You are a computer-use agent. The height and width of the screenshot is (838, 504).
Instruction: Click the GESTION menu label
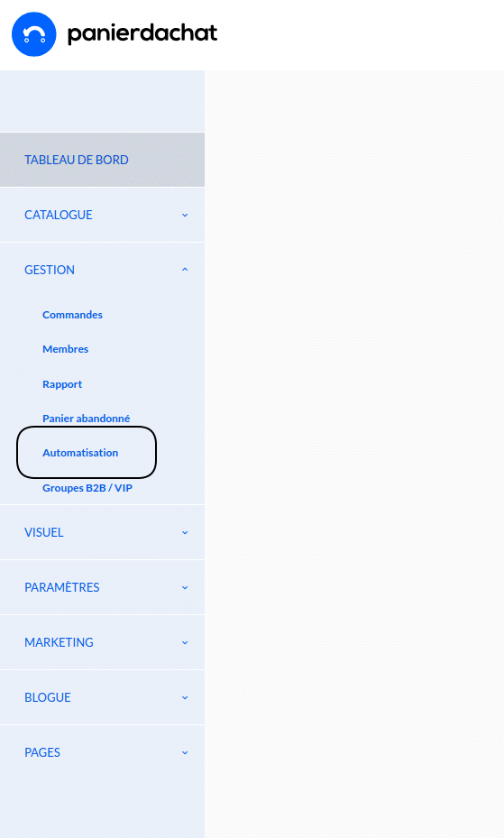click(x=50, y=270)
